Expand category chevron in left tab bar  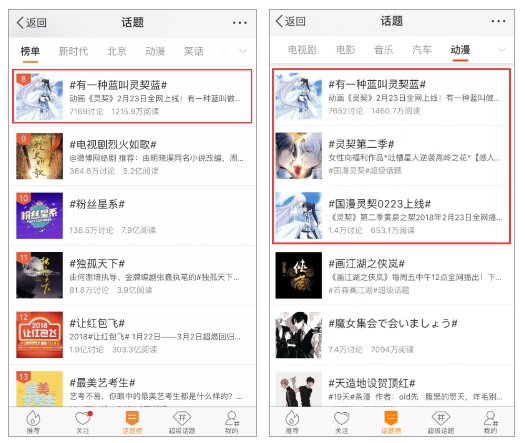pos(243,51)
